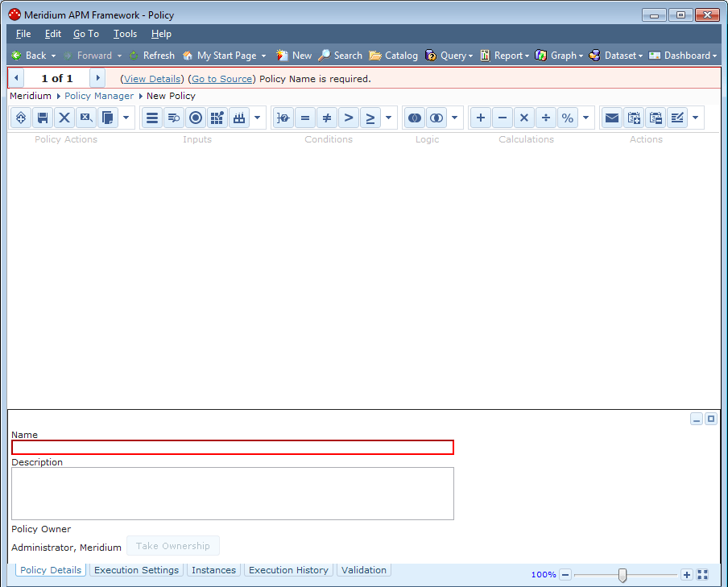Expand the Calculations group dropdown arrow
Screen dimensions: 728x587
[586, 118]
